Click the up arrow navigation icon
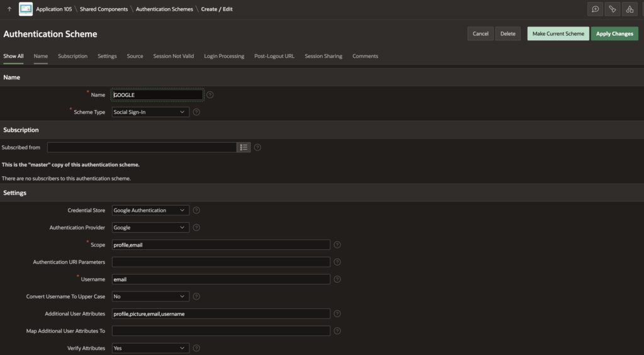This screenshot has width=644, height=355. click(9, 9)
